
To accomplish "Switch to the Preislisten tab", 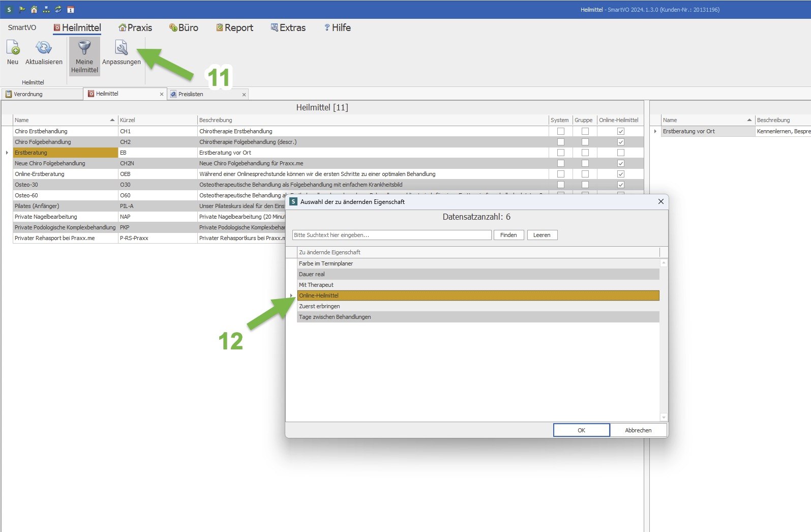I will 191,94.
